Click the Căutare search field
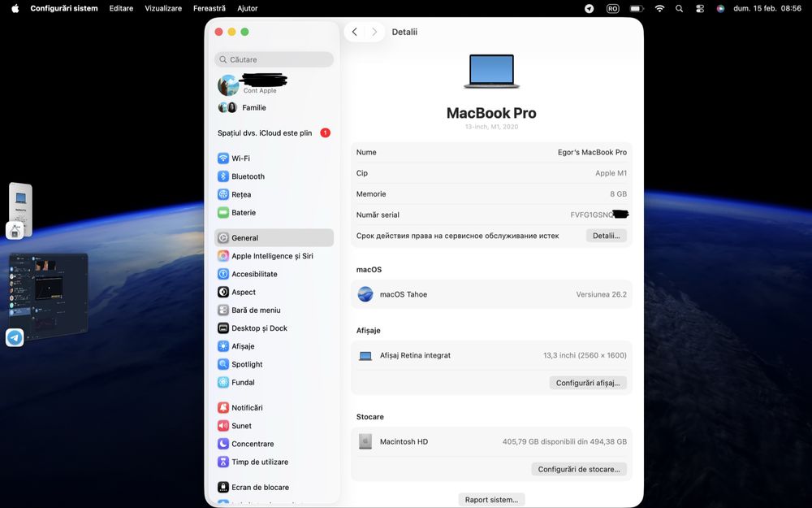Viewport: 812px width, 508px height. [274, 59]
